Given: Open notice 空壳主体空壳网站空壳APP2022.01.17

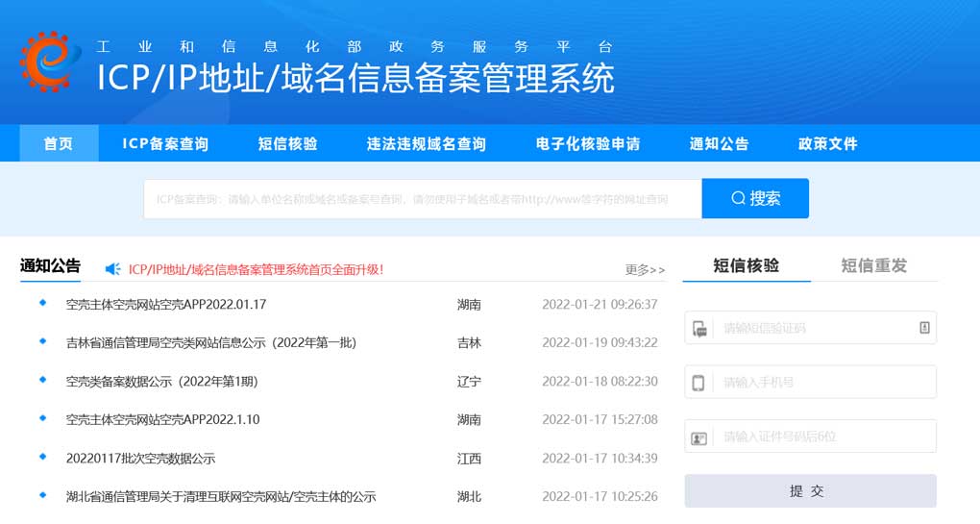Looking at the screenshot, I should click(166, 305).
